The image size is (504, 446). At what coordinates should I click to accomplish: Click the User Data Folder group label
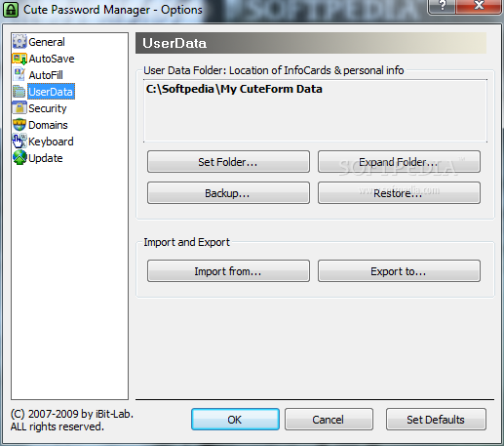274,70
